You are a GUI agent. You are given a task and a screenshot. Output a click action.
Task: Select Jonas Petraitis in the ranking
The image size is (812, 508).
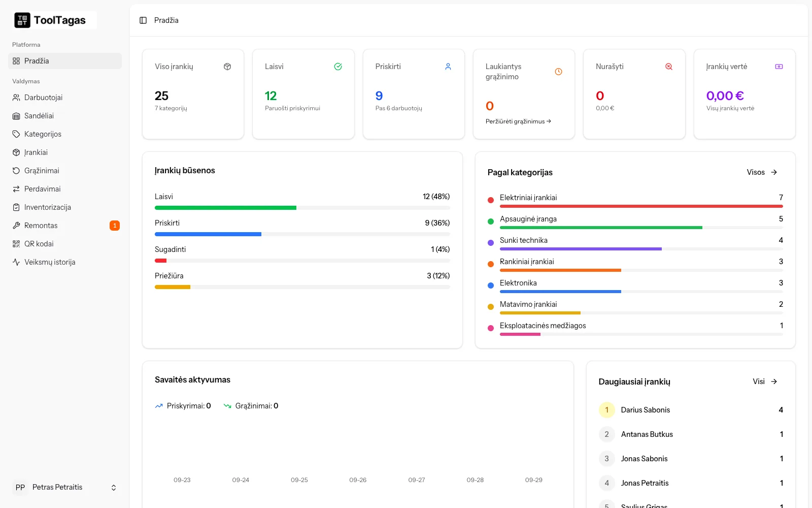[691, 483]
